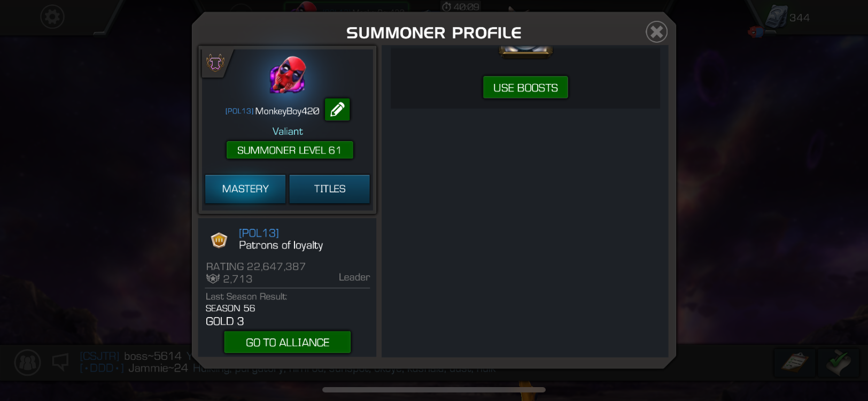
Task: Tap the Deadpool profile avatar
Action: pos(288,75)
